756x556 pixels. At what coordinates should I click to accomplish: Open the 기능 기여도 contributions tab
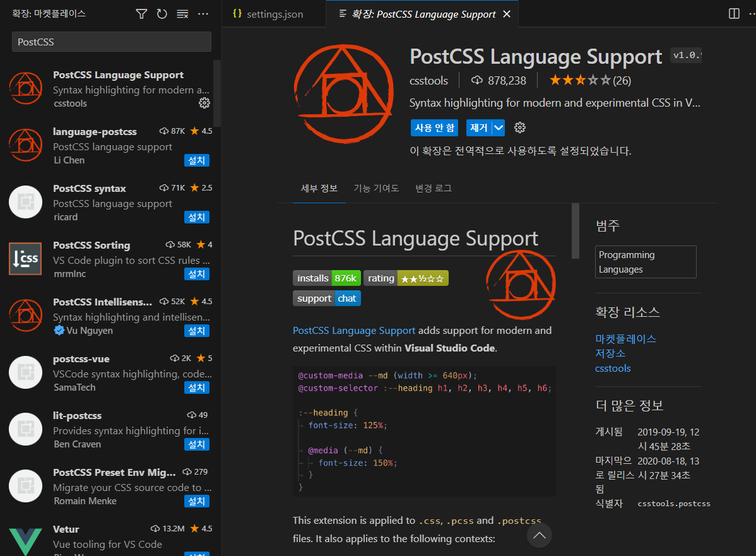376,188
